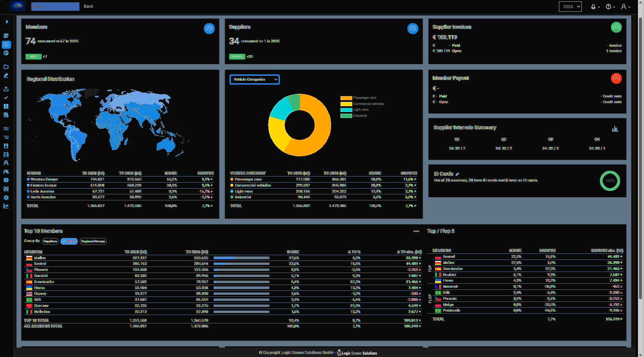Image resolution: width=644 pixels, height=357 pixels.
Task: Click the Passenger cars orange legend swatch
Action: 346,98
